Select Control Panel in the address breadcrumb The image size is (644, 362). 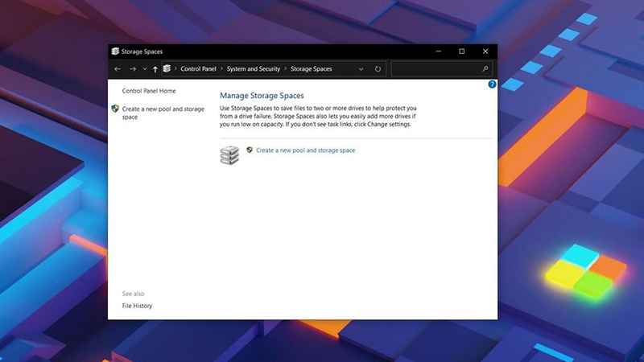(198, 69)
